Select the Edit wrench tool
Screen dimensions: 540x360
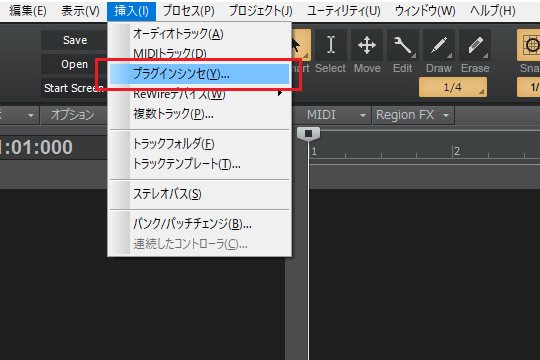point(403,45)
